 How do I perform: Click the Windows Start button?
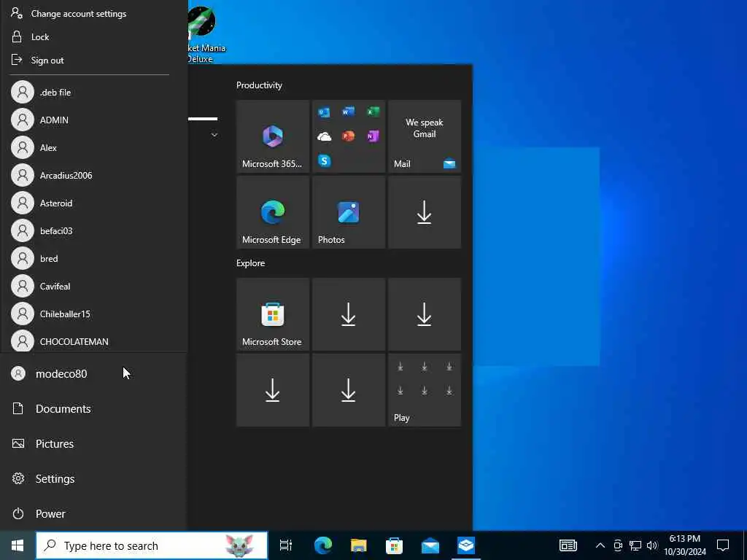point(18,545)
